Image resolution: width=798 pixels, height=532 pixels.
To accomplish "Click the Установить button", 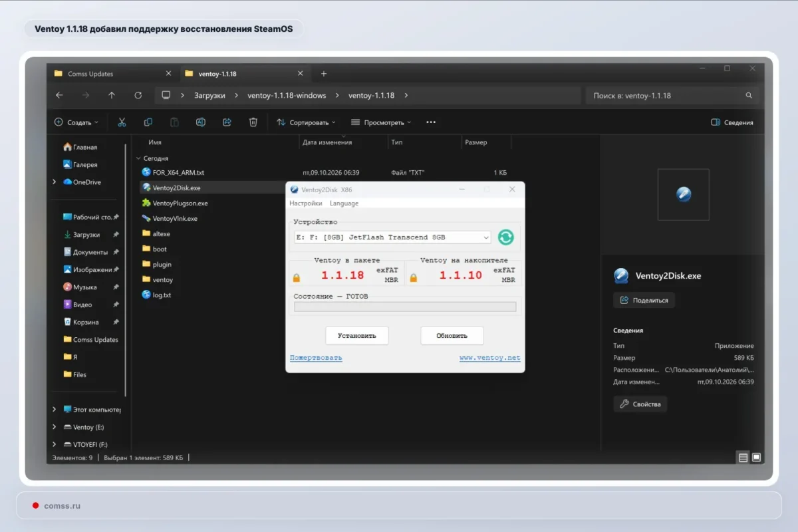I will coord(357,336).
